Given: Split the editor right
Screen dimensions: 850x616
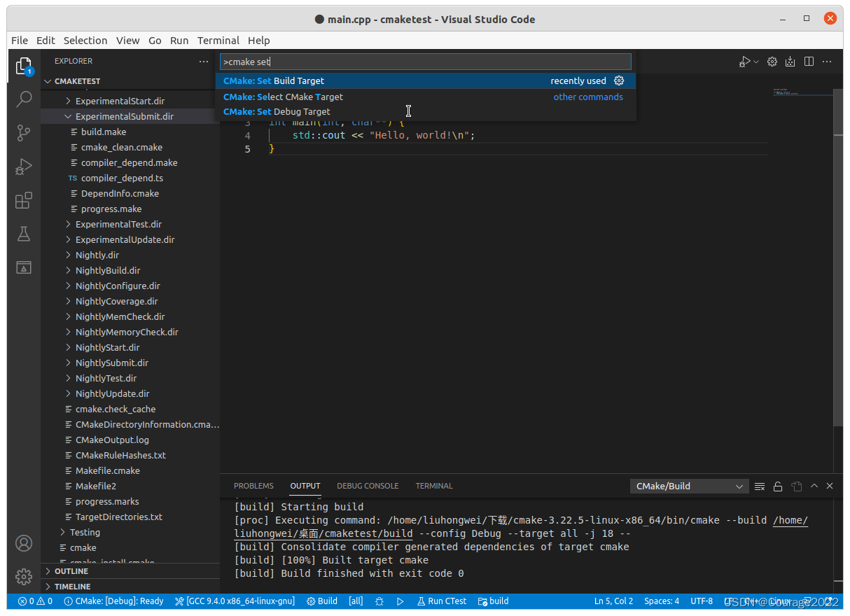Looking at the screenshot, I should (809, 62).
